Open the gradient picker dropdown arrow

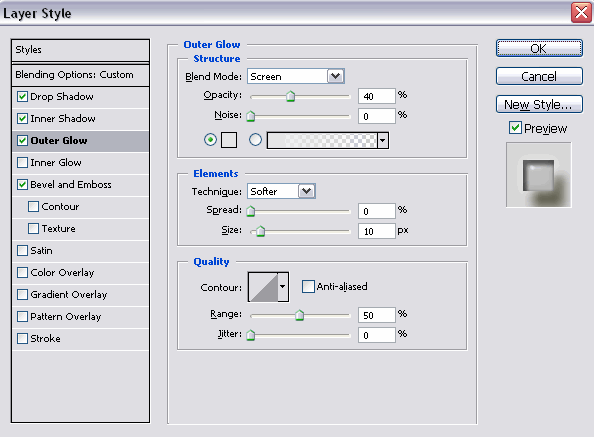point(383,140)
